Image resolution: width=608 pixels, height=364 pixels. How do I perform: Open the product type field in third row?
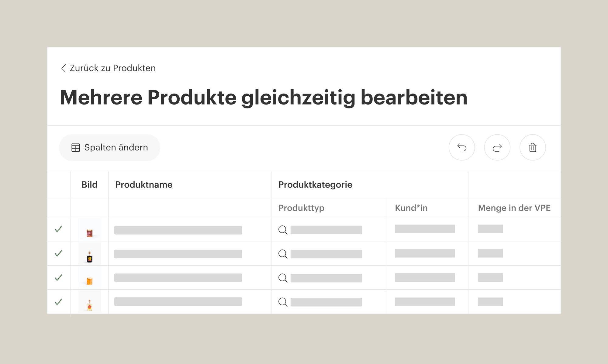[x=326, y=278]
